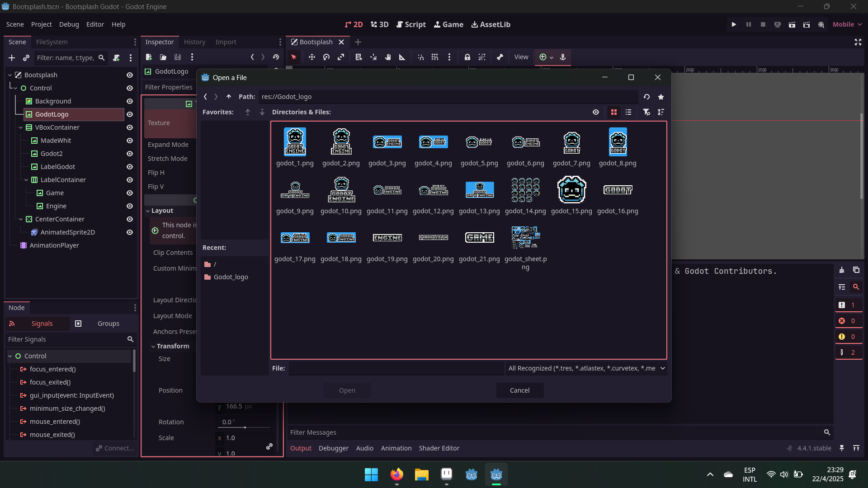Toggle visibility of GodotLogo node
This screenshot has width=868, height=488.
click(130, 114)
